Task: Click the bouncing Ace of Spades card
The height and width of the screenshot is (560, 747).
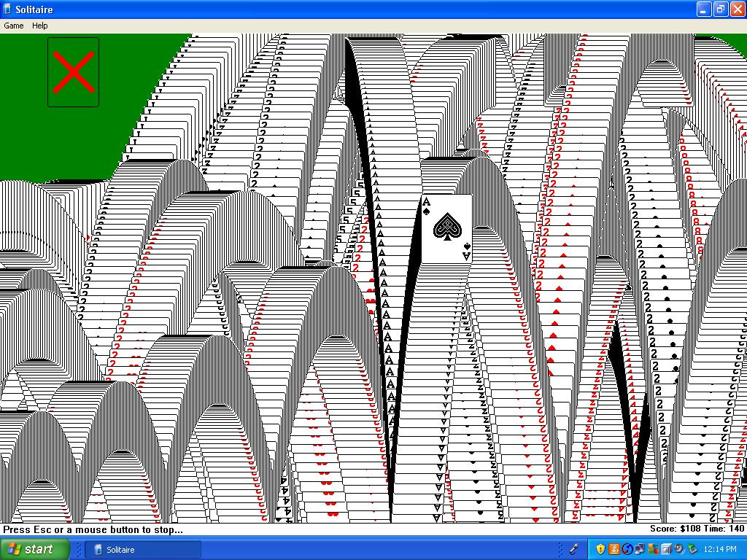Action: (x=446, y=228)
